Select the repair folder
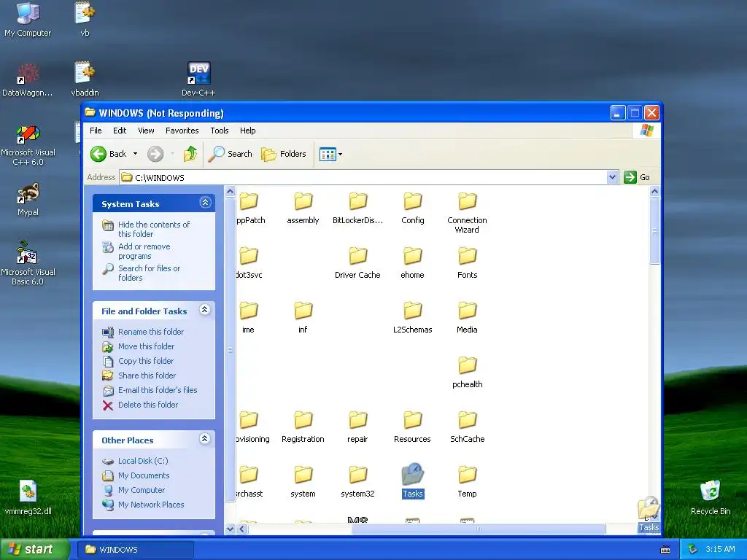This screenshot has width=747, height=560. [x=357, y=427]
